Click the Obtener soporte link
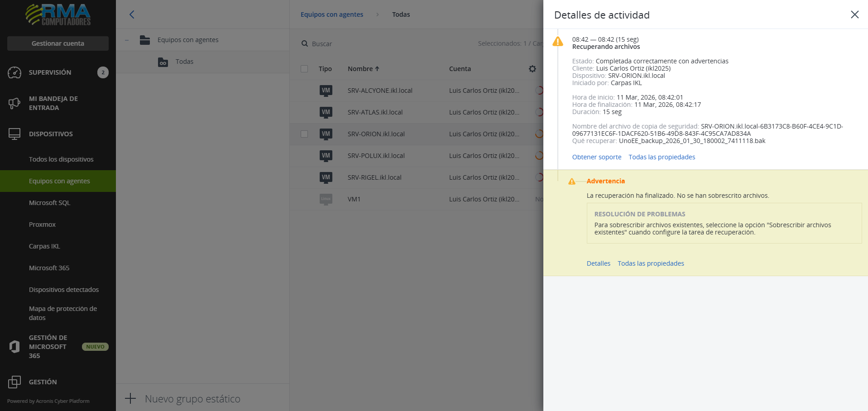Viewport: 868px width, 411px height. 596,157
